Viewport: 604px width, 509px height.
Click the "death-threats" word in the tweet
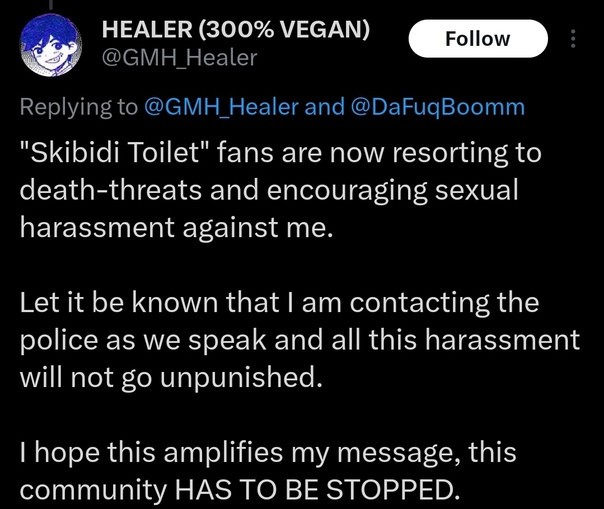point(111,190)
